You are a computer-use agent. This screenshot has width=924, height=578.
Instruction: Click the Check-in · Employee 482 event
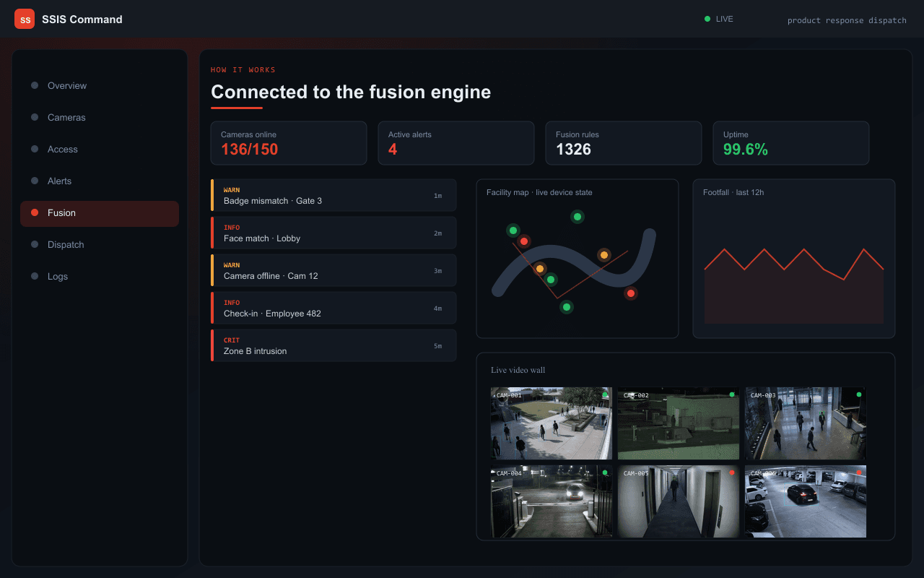click(334, 308)
